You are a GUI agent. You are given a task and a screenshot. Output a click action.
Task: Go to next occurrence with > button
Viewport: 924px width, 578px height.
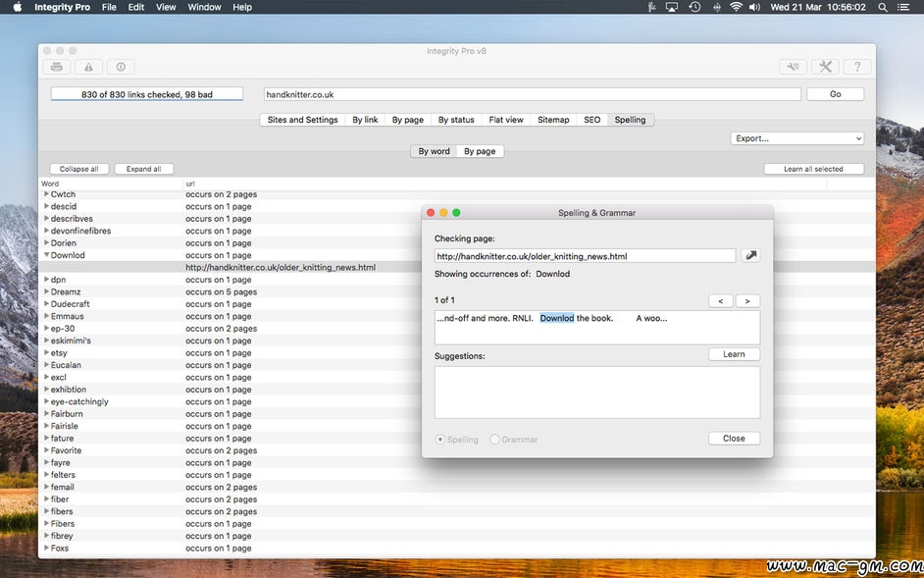(747, 301)
